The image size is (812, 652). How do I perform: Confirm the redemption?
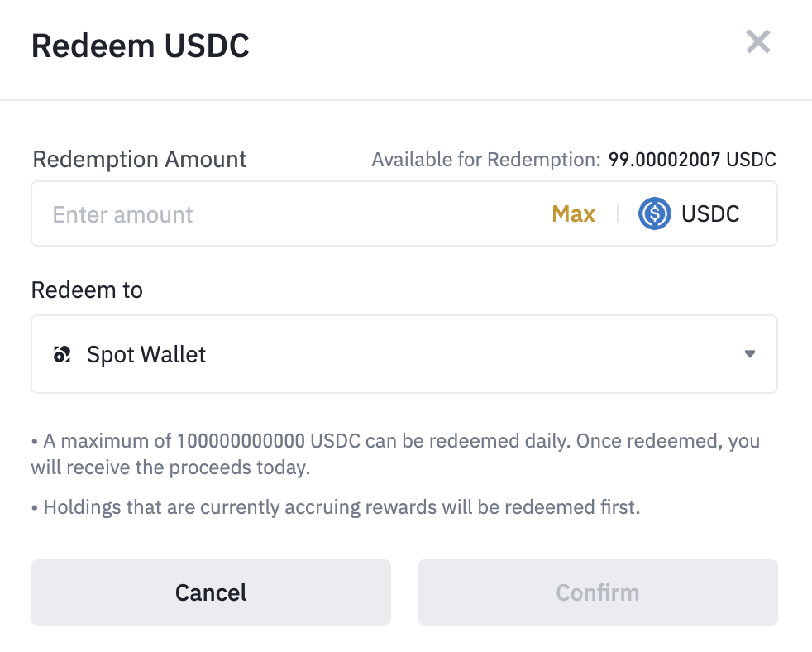point(597,592)
